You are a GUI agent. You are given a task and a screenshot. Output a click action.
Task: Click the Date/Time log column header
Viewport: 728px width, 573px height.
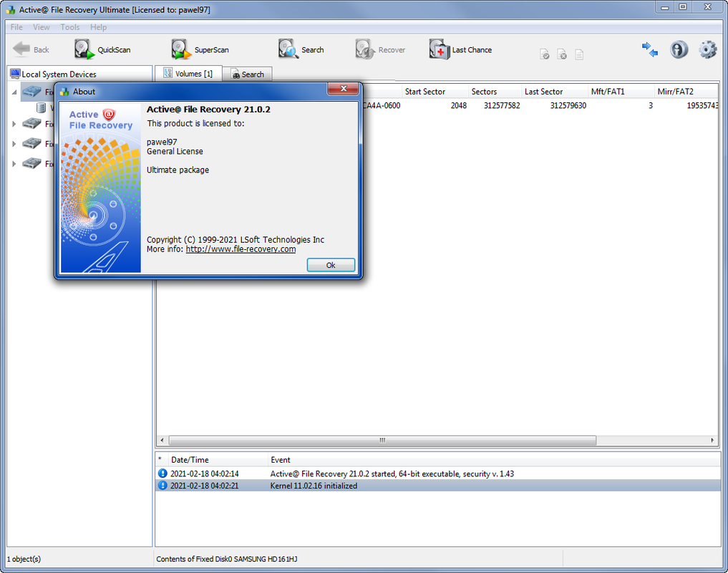(218, 460)
